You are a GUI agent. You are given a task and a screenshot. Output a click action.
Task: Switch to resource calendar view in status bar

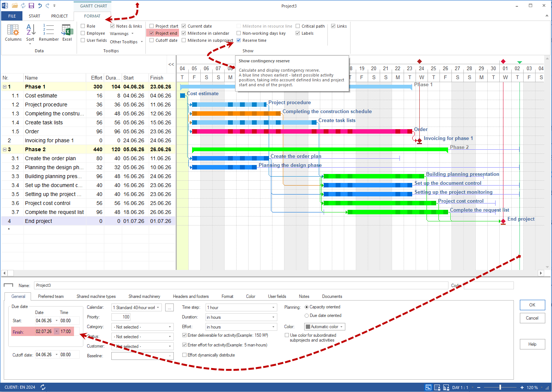[x=437, y=388]
